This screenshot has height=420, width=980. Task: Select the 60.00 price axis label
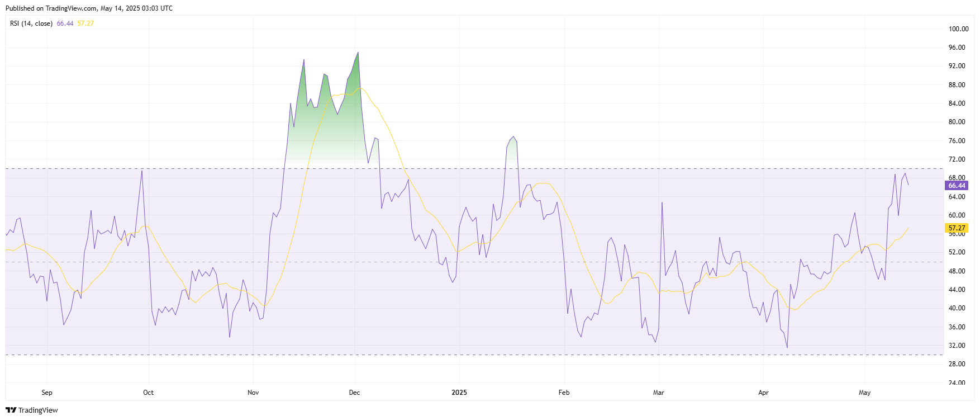click(957, 215)
